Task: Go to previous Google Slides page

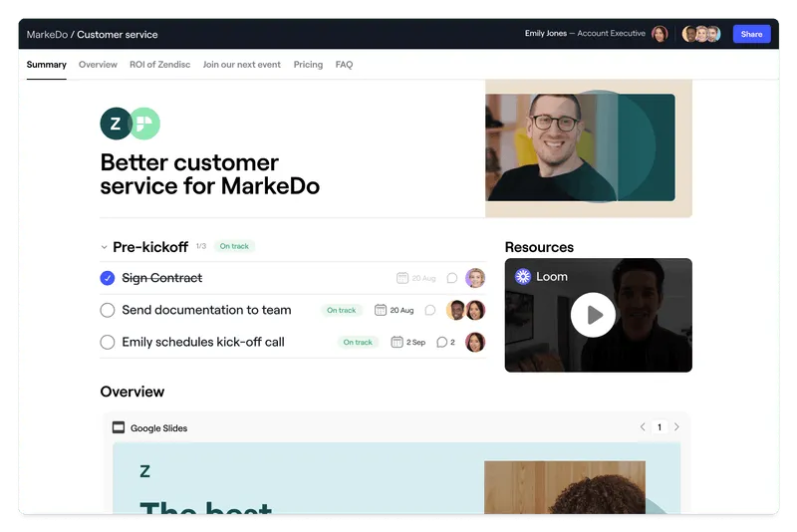Action: pyautogui.click(x=643, y=426)
